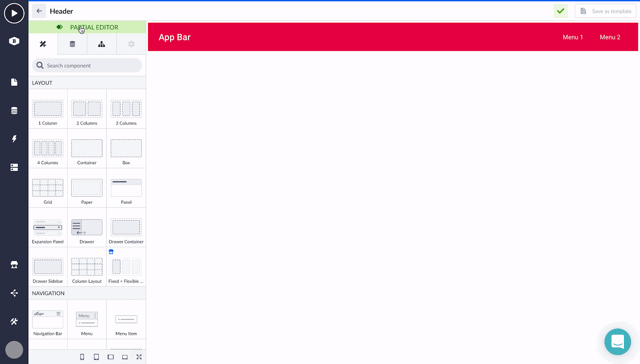Viewport: 640px width, 364px height.
Task: Open Data Models in the left sidebar
Action: [x=14, y=111]
